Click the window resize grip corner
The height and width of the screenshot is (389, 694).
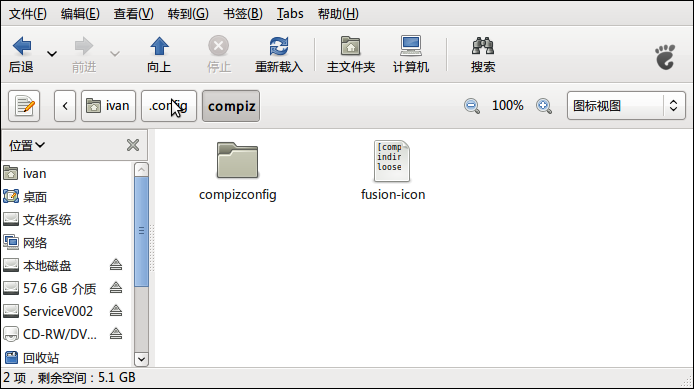pyautogui.click(x=686, y=381)
